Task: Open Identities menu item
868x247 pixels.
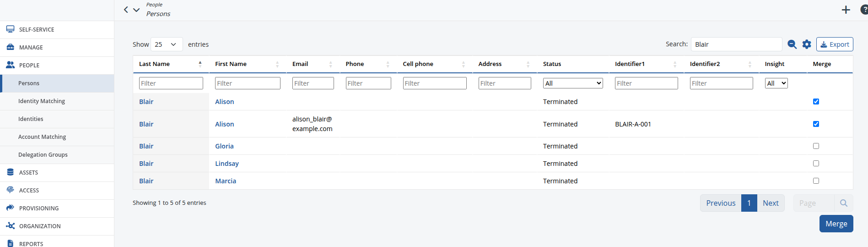Action: pos(57,119)
